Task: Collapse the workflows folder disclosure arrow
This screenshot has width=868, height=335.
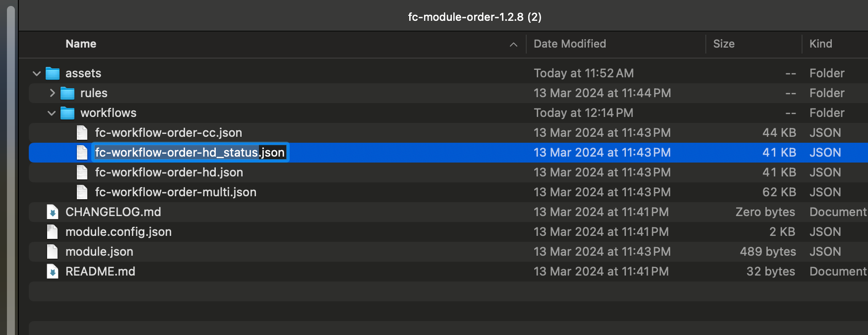Action: [52, 113]
